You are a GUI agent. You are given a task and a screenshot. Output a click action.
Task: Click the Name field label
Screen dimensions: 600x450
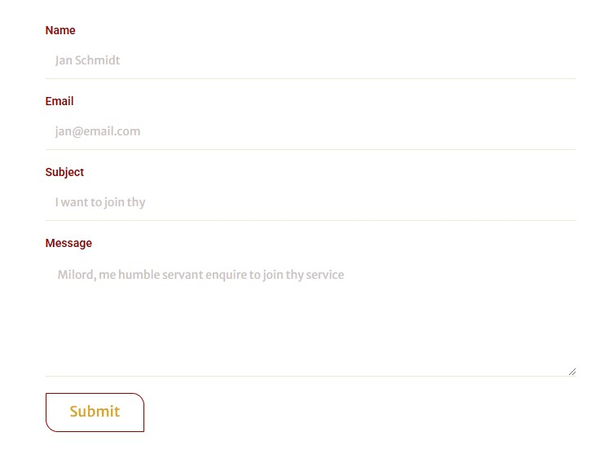tap(60, 30)
